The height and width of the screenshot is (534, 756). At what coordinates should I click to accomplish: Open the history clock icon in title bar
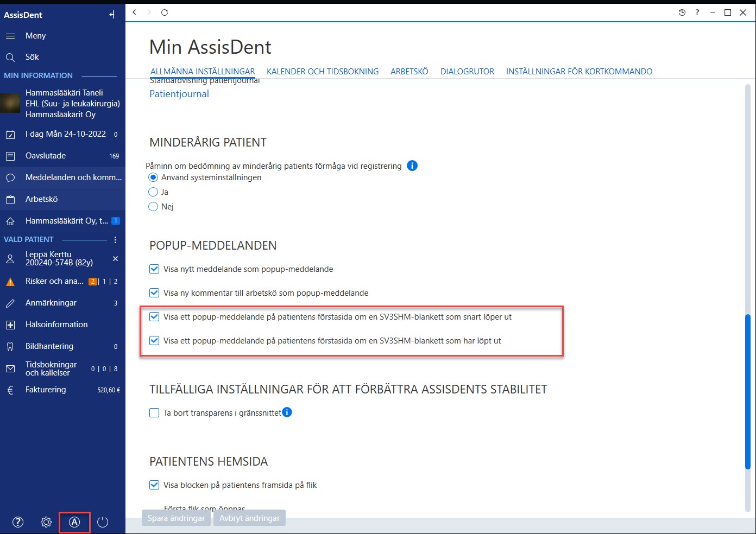tap(682, 12)
